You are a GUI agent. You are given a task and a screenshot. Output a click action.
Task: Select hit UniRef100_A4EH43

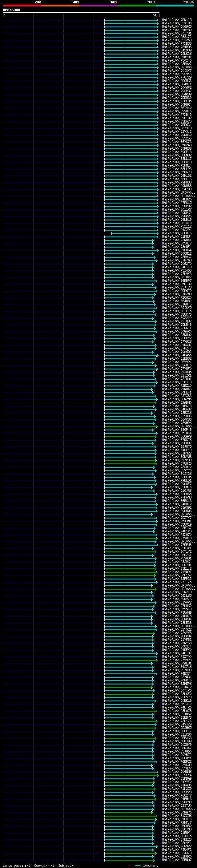177,799
